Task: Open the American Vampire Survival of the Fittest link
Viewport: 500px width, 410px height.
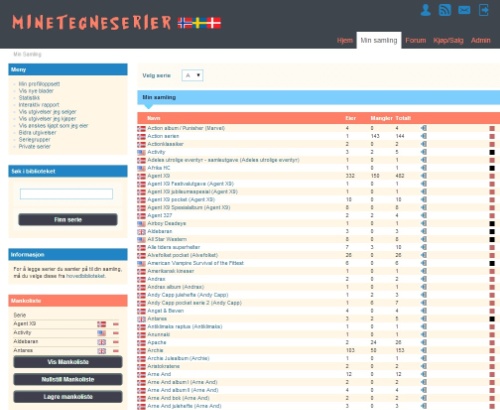Action: point(196,263)
